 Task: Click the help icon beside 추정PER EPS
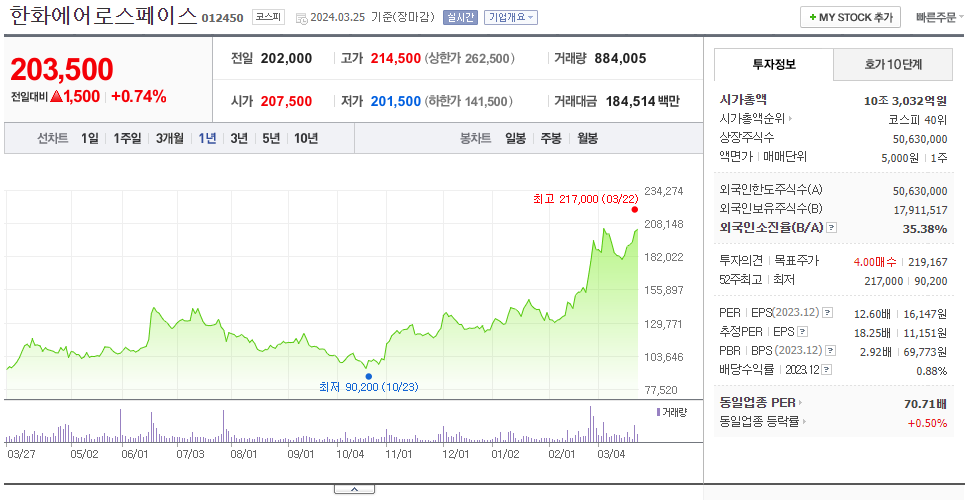802,332
